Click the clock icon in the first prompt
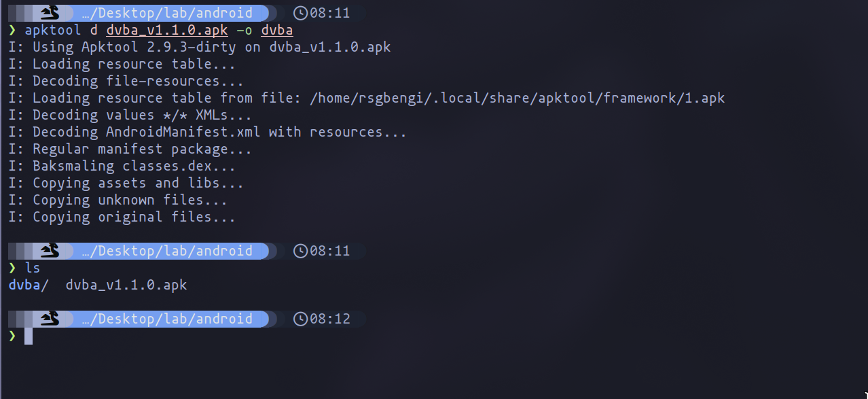The width and height of the screenshot is (868, 399). pyautogui.click(x=300, y=13)
